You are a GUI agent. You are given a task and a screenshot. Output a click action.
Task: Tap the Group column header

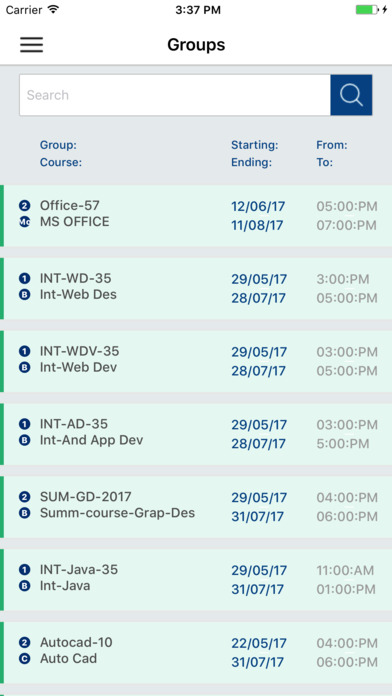[x=58, y=145]
